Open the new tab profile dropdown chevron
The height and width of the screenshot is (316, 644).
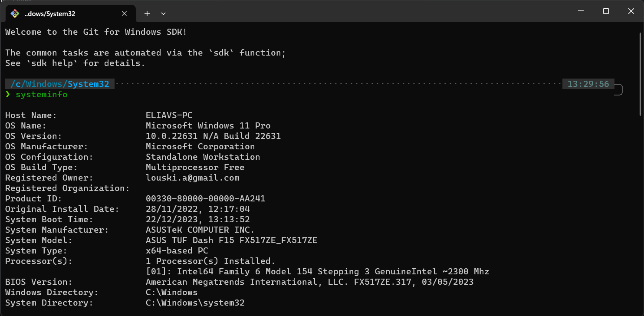point(163,13)
